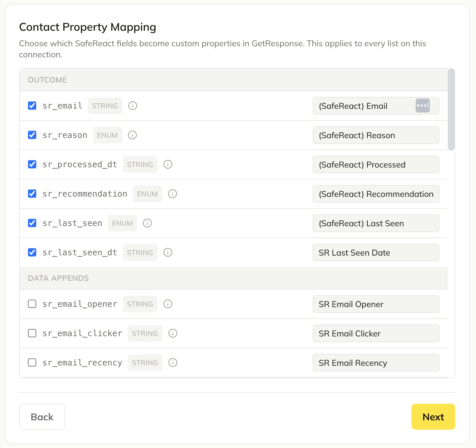The width and height of the screenshot is (476, 448).
Task: Click info icon beside sr_recommendation
Action: point(172,194)
